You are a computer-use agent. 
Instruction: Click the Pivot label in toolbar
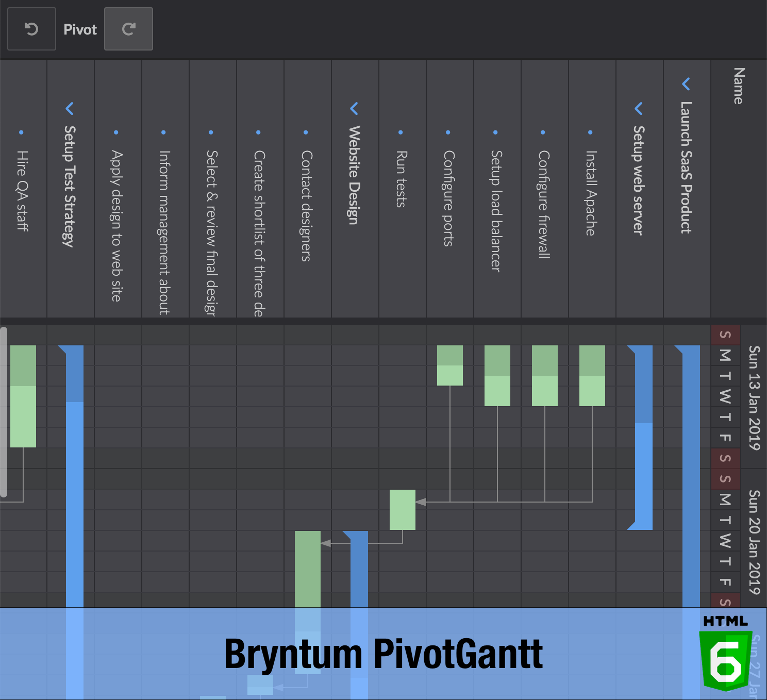[x=80, y=29]
